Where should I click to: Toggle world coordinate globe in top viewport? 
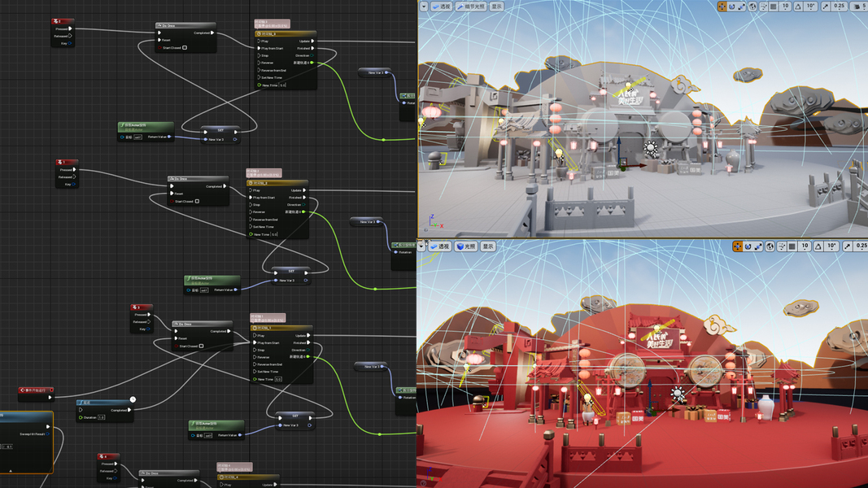752,7
